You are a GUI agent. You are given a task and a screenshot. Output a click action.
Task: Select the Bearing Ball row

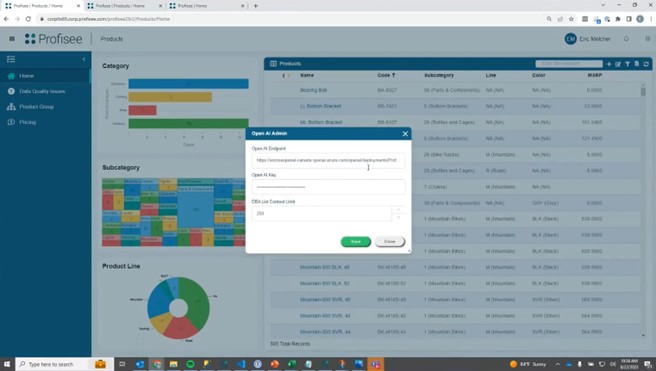coord(455,90)
